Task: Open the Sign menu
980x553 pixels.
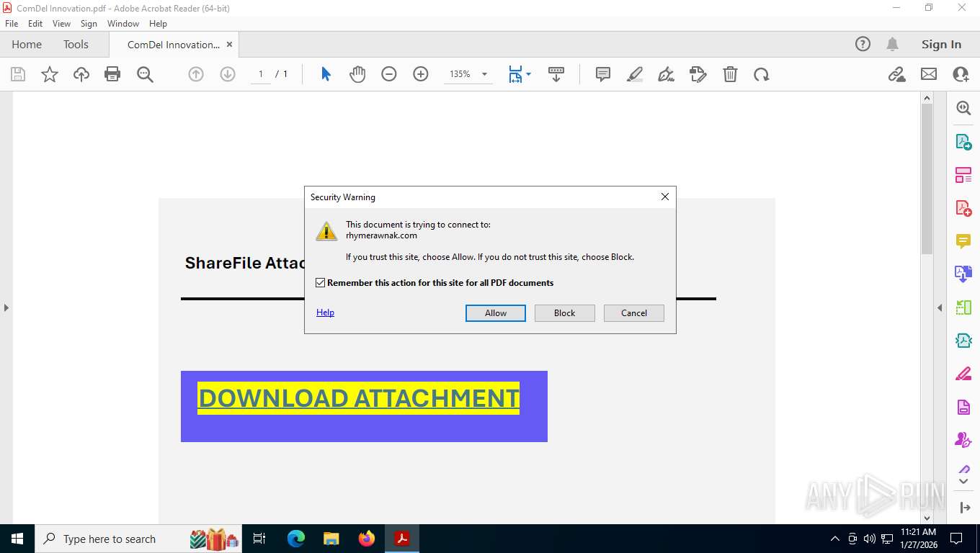Action: 89,24
